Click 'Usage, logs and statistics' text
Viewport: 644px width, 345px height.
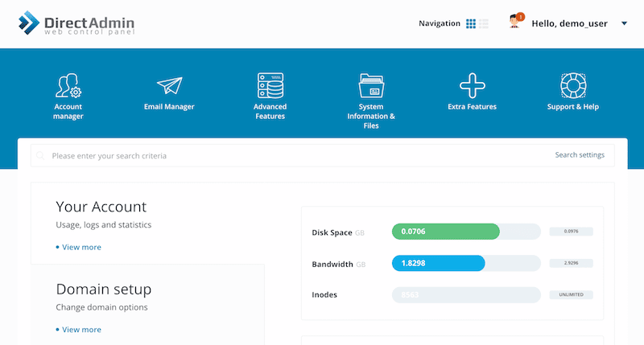point(104,225)
